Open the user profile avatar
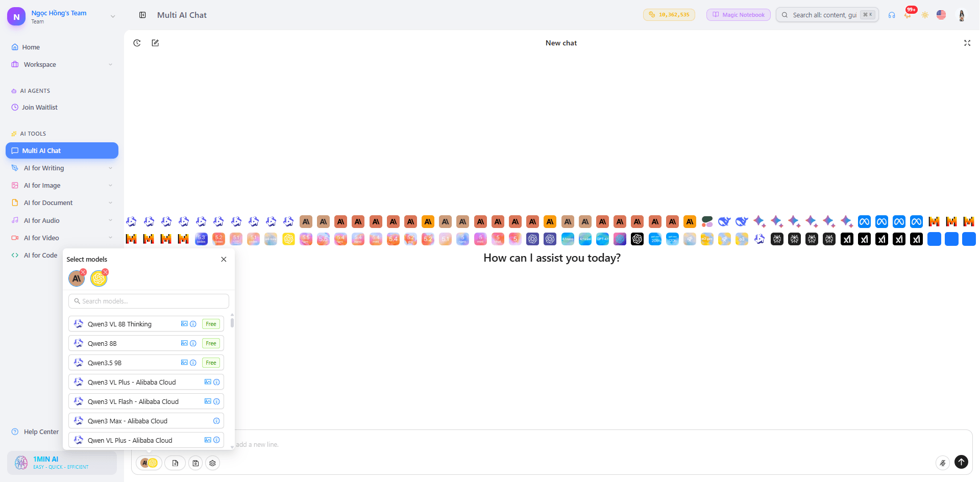This screenshot has height=482, width=980. [x=962, y=15]
